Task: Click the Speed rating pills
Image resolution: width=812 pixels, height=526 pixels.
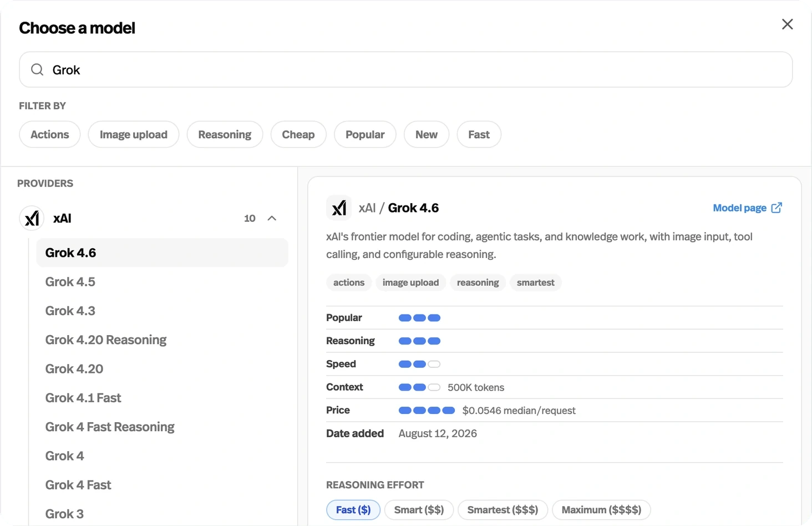Action: [419, 364]
